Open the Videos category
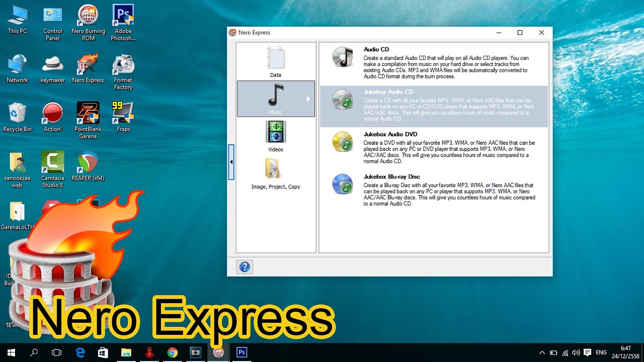The width and height of the screenshot is (644, 362). [x=276, y=136]
